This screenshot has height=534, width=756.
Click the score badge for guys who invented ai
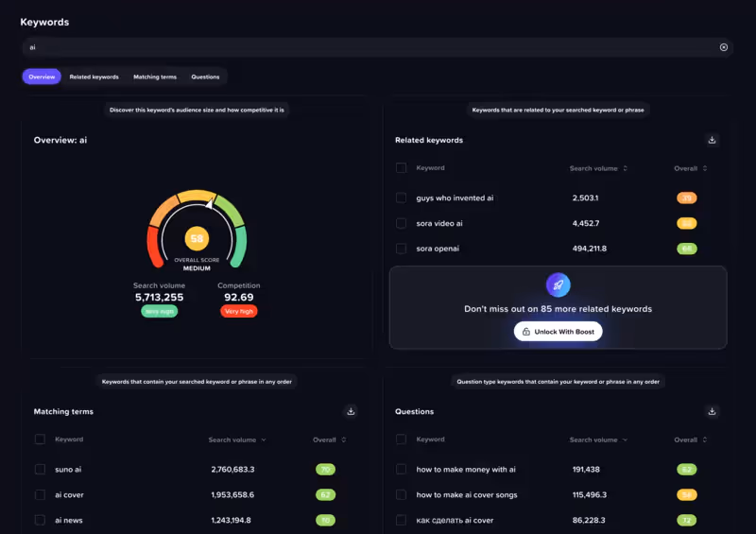687,198
